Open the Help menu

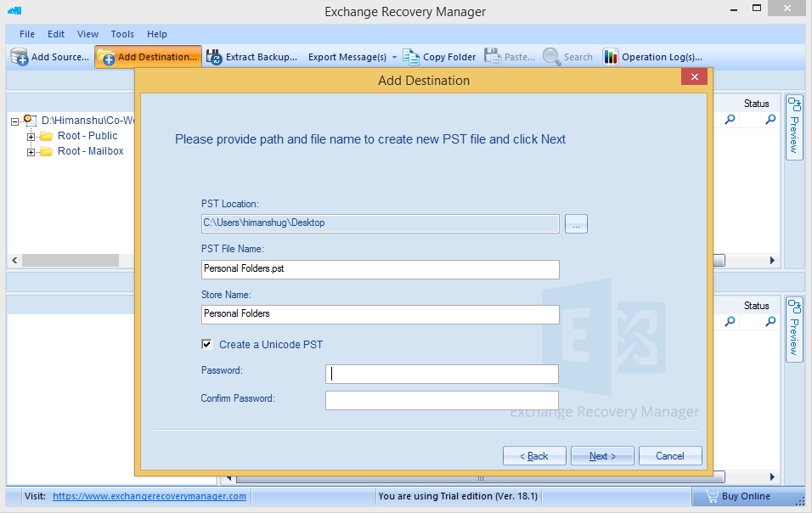click(157, 34)
